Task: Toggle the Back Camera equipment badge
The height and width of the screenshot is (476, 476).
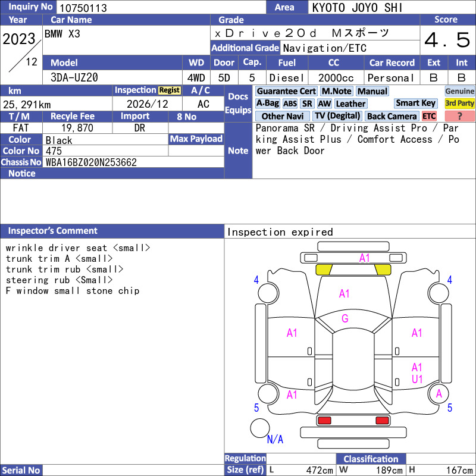Action: pyautogui.click(x=392, y=116)
